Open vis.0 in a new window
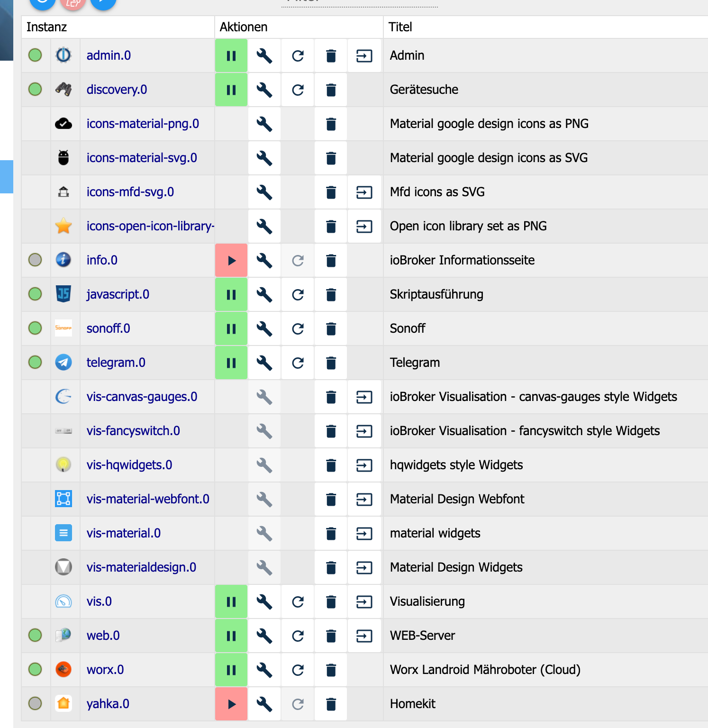 pyautogui.click(x=364, y=602)
